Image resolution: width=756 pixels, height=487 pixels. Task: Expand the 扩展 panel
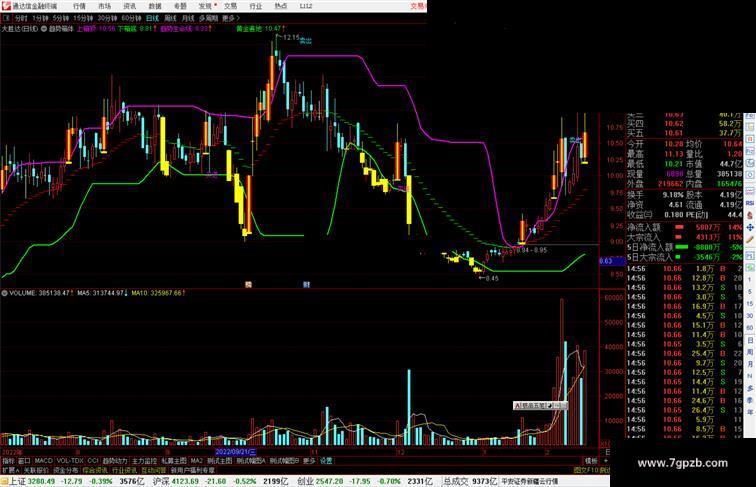(x=10, y=470)
